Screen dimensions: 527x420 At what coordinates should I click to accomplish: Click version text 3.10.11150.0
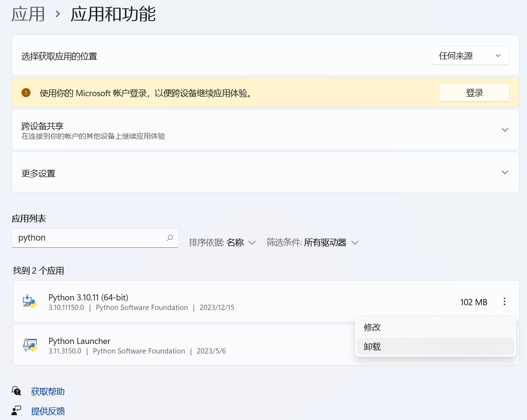66,308
